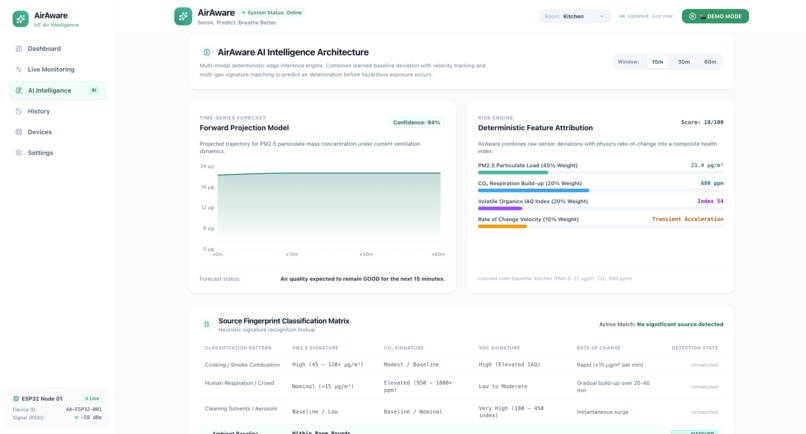Viewport: 806px width, 434px height.
Task: Open Settings from sidebar
Action: click(58, 153)
